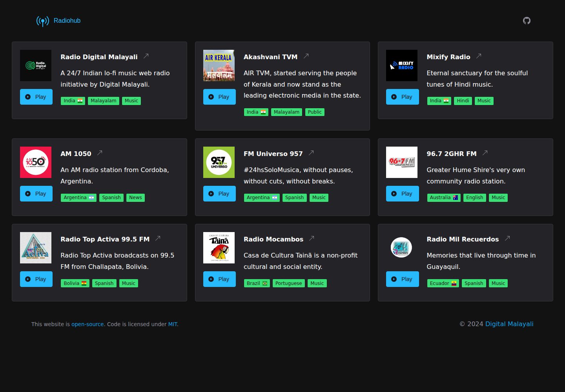Select the Bolivia tag on Radio Top Activa
Viewport: 565px width, 392px height.
75,283
